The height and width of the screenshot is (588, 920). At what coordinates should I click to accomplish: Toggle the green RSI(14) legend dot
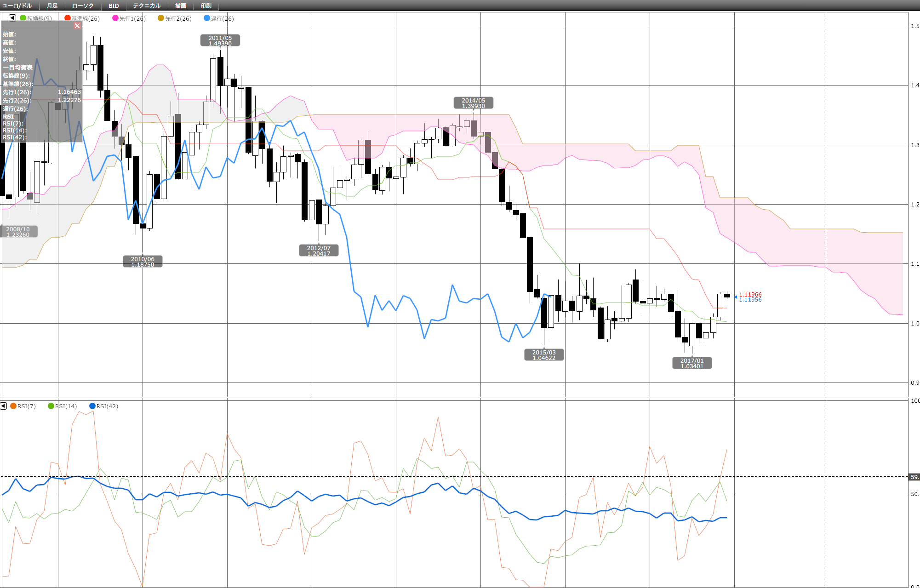click(x=51, y=406)
